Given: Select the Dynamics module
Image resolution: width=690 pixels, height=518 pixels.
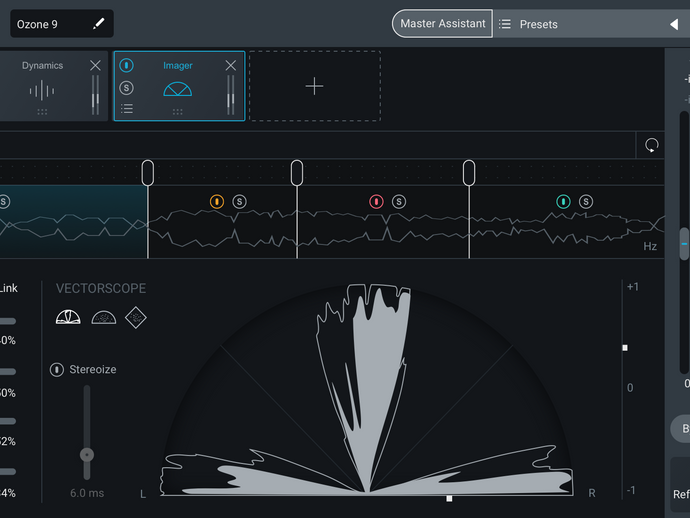Looking at the screenshot, I should click(53, 86).
